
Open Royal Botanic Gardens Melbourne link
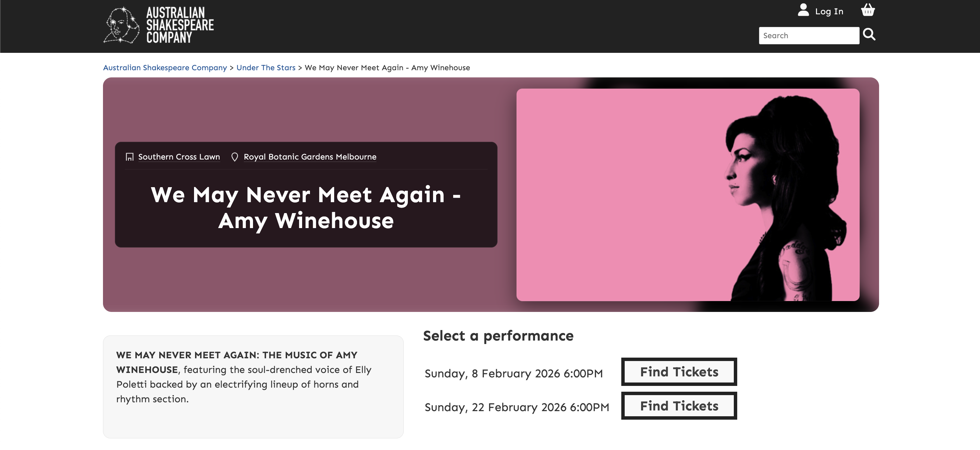click(310, 157)
